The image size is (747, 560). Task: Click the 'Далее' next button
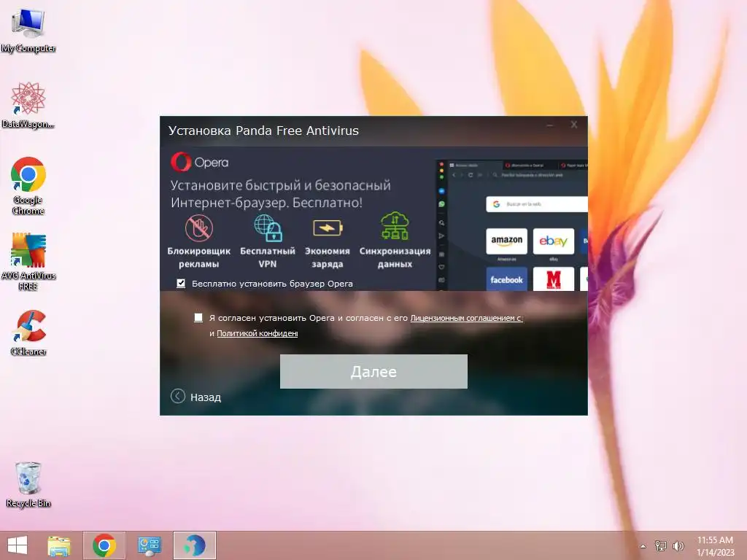[373, 371]
